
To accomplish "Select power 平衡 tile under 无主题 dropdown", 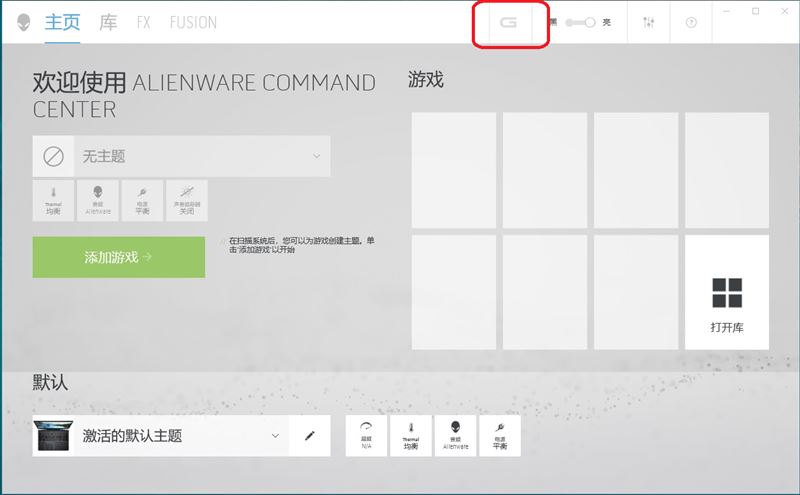I will pos(142,201).
